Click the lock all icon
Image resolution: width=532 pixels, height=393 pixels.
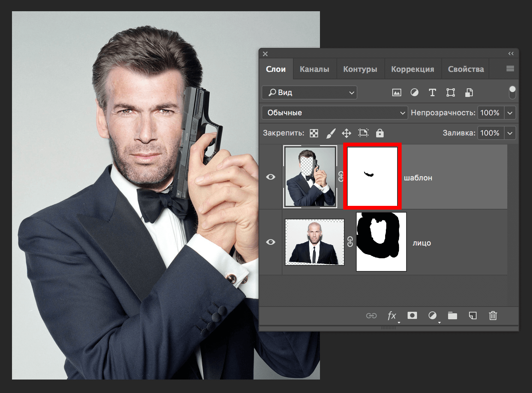pyautogui.click(x=380, y=133)
